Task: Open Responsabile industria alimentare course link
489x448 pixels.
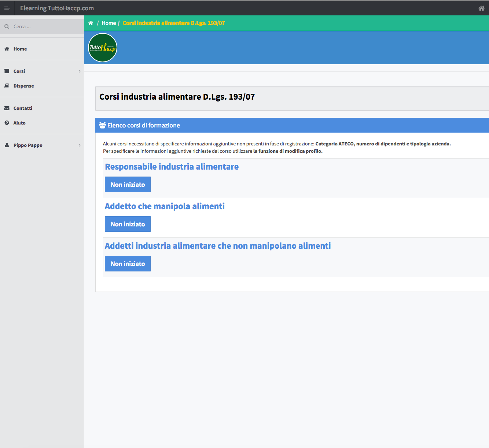Action: [172, 167]
